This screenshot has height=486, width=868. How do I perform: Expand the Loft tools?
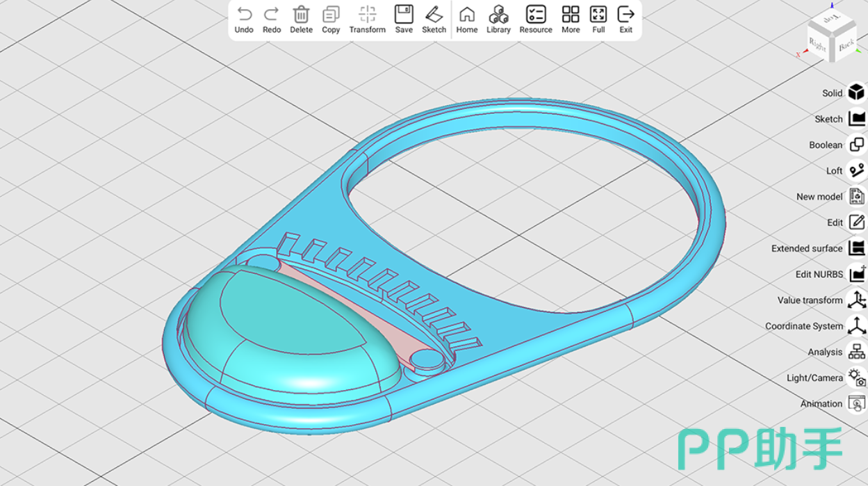pyautogui.click(x=856, y=170)
